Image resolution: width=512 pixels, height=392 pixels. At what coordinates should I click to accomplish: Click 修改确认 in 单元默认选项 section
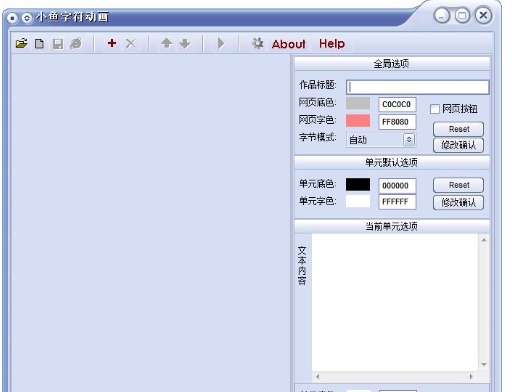[458, 202]
